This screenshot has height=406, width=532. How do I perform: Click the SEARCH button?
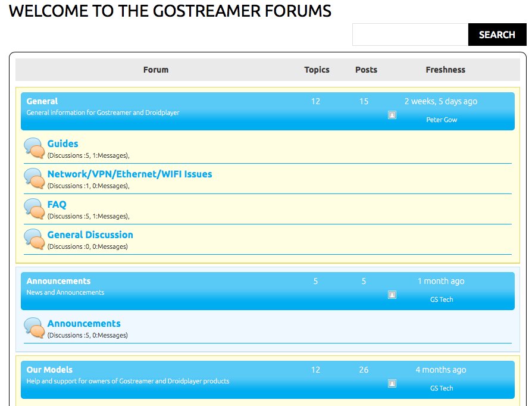tap(497, 35)
